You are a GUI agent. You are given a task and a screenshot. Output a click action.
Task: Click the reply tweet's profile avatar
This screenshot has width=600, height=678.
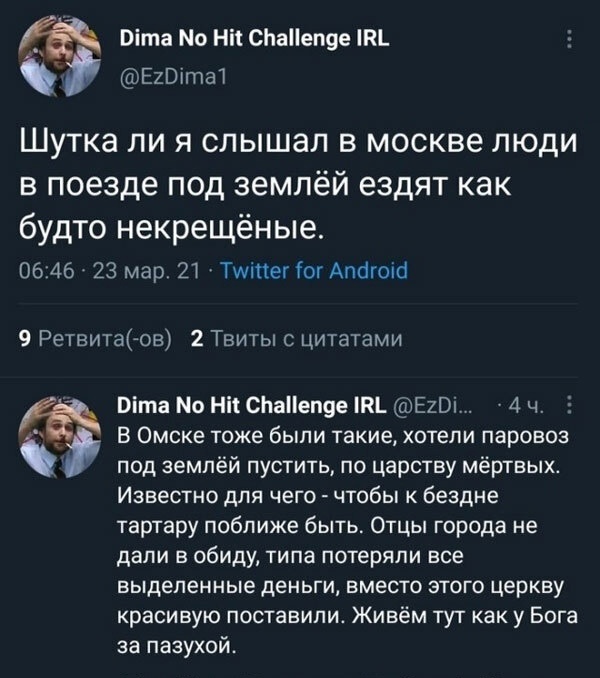60,432
